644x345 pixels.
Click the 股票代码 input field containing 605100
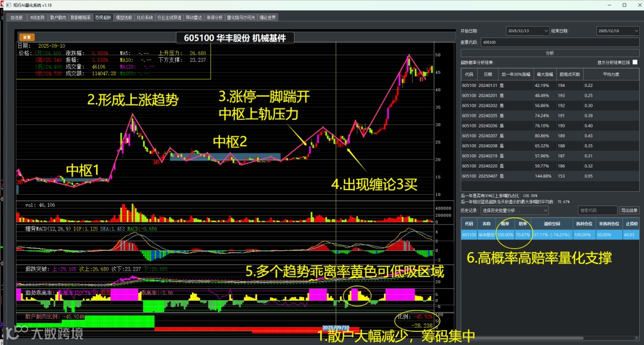(x=560, y=42)
